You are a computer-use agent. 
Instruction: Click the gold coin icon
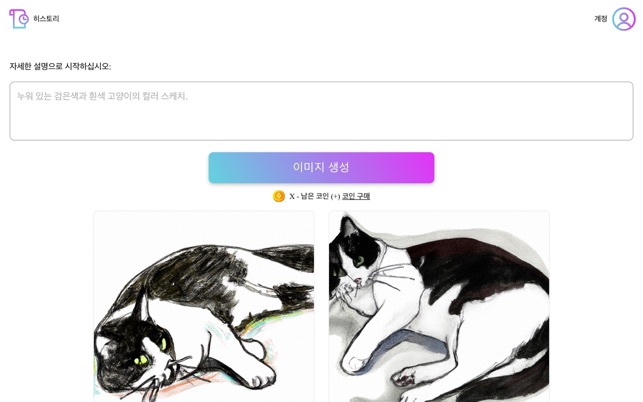tap(279, 196)
